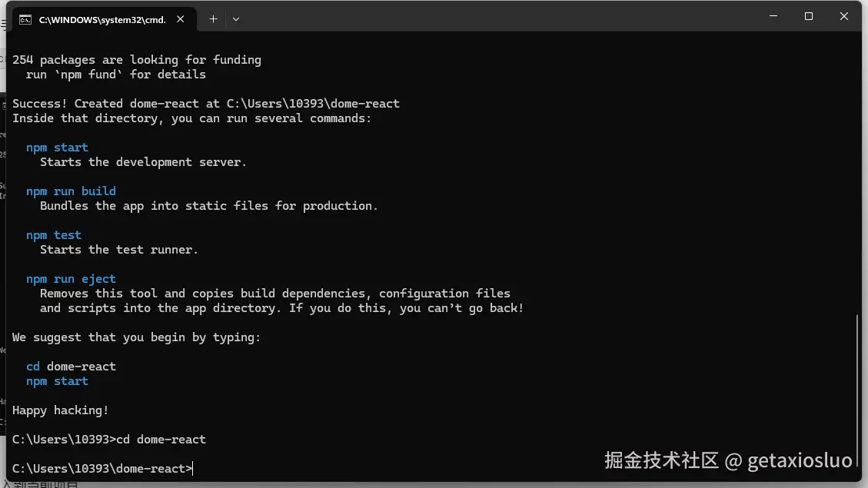Maximize the terminal window

809,16
